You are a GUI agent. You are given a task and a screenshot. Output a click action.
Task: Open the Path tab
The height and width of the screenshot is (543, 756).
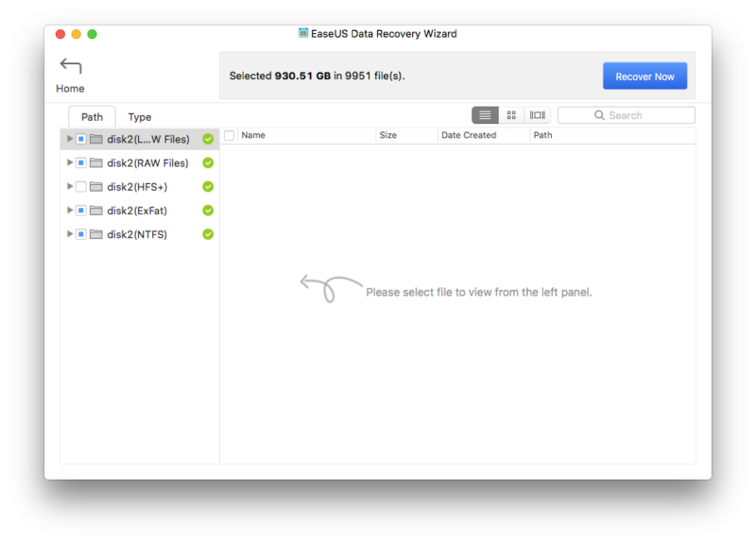(92, 117)
